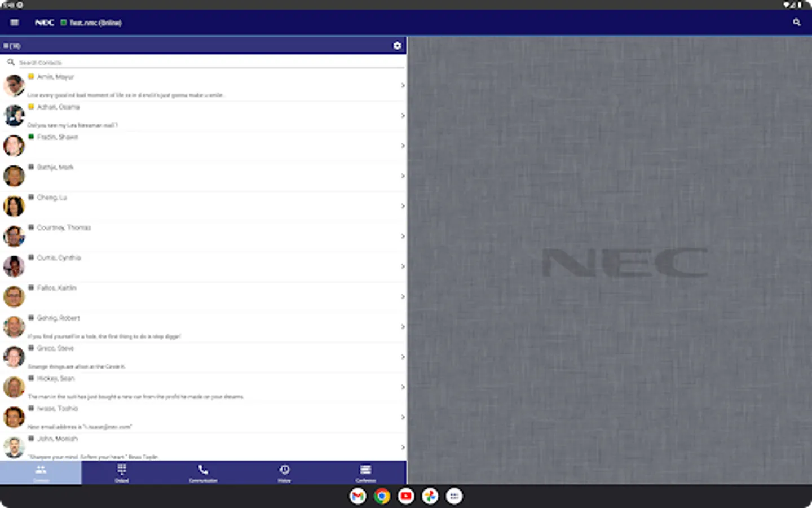Image resolution: width=812 pixels, height=508 pixels.
Task: Click Shawn Fradin's green presence square
Action: (31, 137)
